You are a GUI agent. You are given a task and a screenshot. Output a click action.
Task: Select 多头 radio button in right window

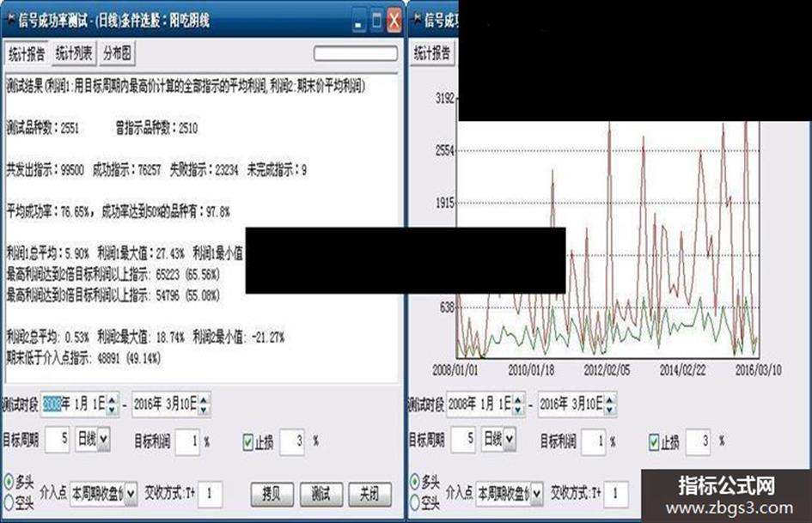click(x=415, y=482)
